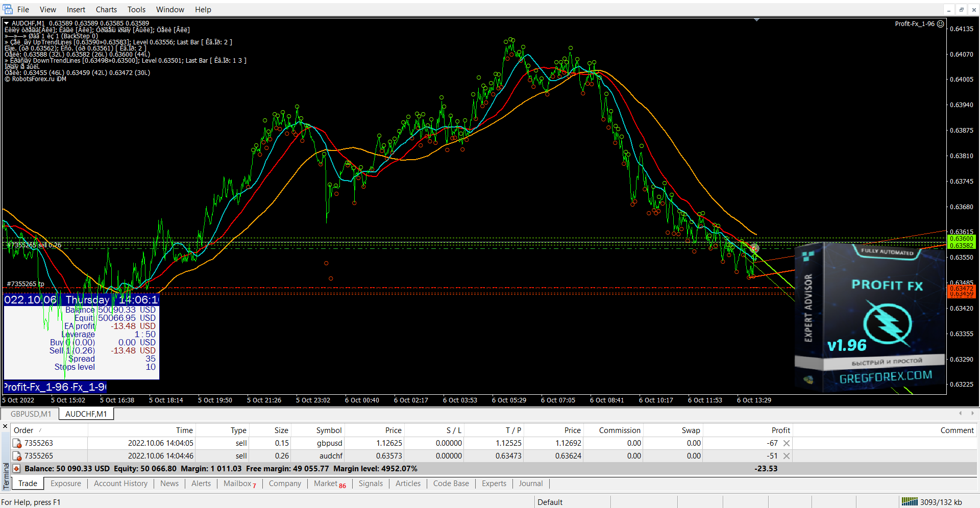Click the Profit-Fx expert advisor smiley icon
This screenshot has height=508, width=980.
coord(940,24)
